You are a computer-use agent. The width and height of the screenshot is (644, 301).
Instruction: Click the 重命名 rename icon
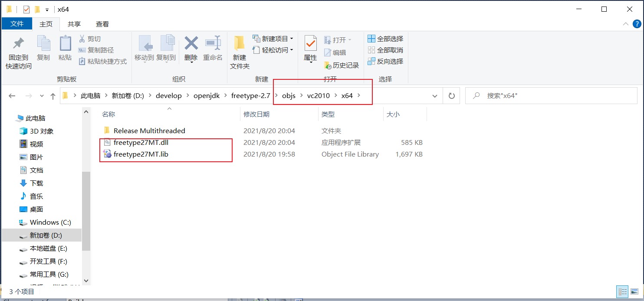tap(213, 43)
